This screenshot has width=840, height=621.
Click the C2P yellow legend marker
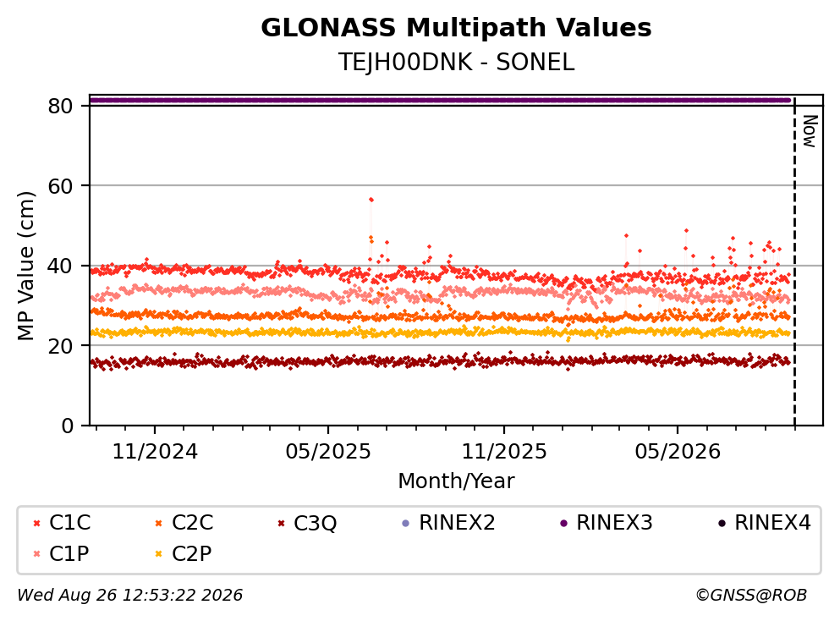(158, 554)
